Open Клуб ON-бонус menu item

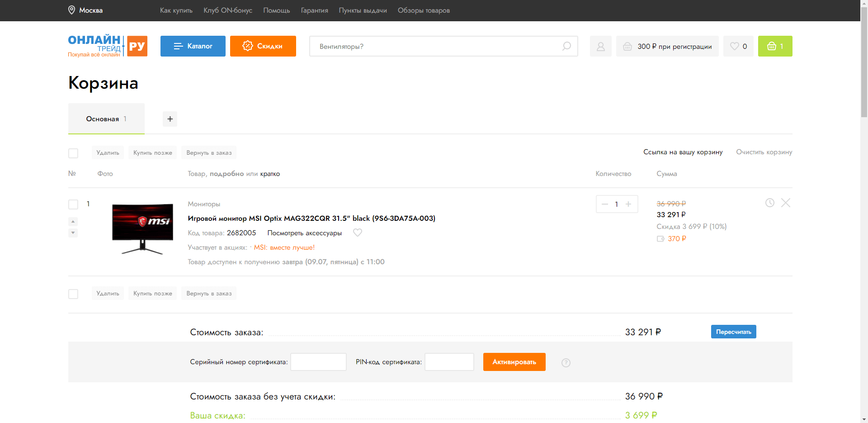pyautogui.click(x=228, y=10)
